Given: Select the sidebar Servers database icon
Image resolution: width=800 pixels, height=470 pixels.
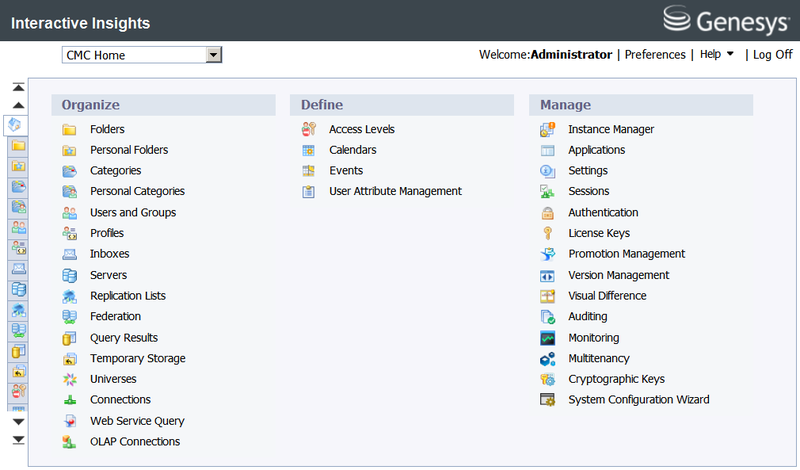Looking at the screenshot, I should (x=18, y=290).
